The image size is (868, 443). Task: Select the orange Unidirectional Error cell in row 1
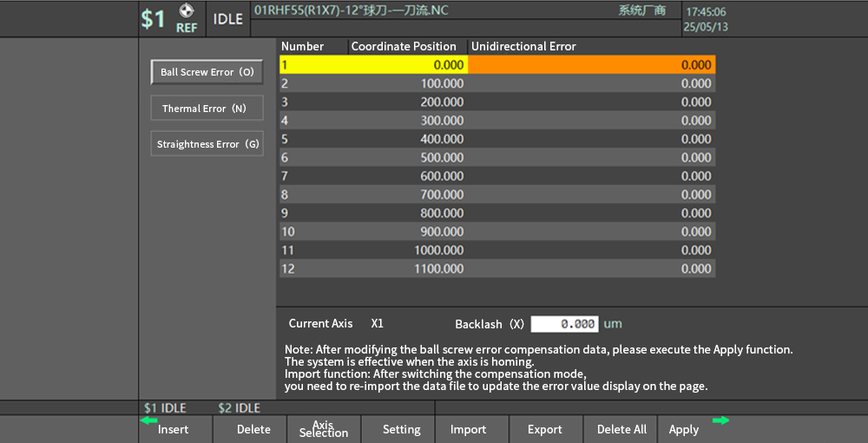point(591,64)
